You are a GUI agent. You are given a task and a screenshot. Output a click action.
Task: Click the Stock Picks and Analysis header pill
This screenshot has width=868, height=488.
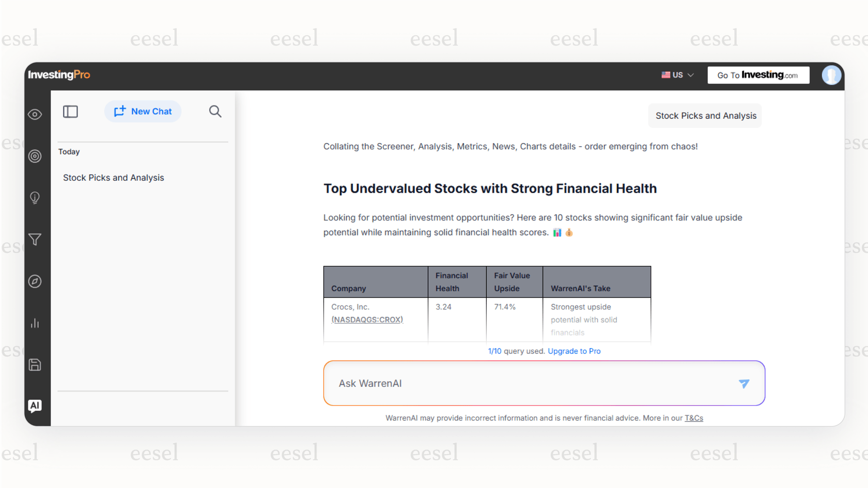click(x=705, y=115)
